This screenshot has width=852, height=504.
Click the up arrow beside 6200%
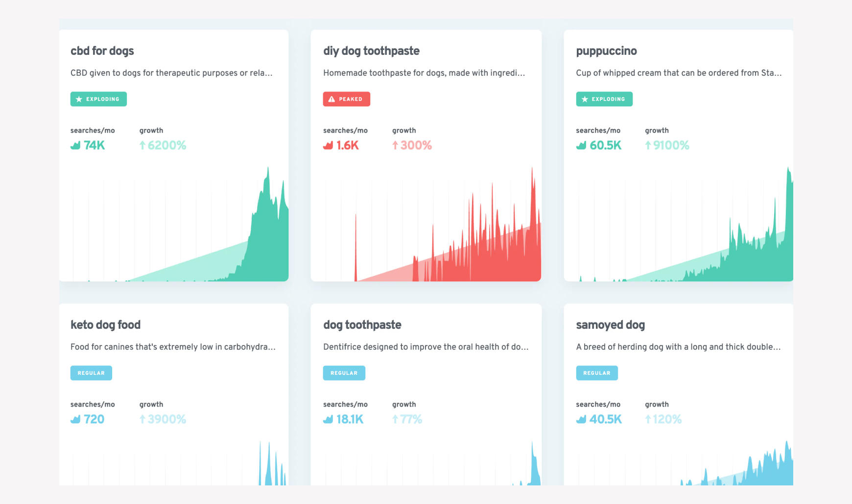142,145
